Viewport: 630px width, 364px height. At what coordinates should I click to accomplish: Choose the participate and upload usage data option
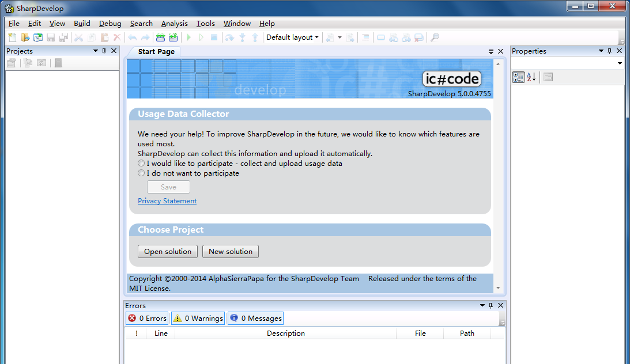[x=141, y=163]
